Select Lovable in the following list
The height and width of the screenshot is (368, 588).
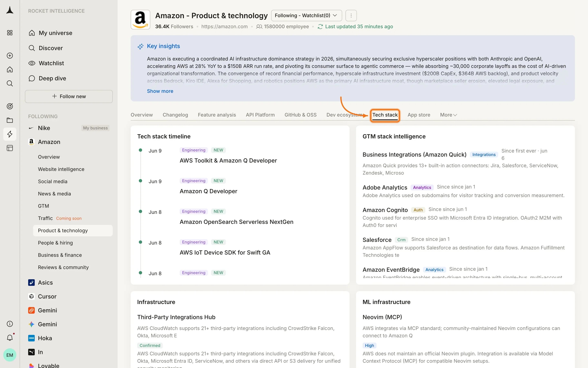coord(48,365)
